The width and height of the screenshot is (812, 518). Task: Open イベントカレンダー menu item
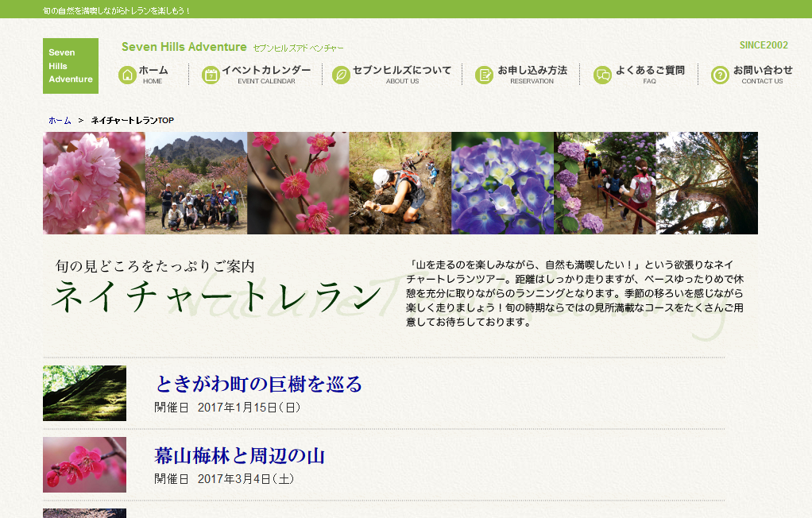tap(257, 75)
